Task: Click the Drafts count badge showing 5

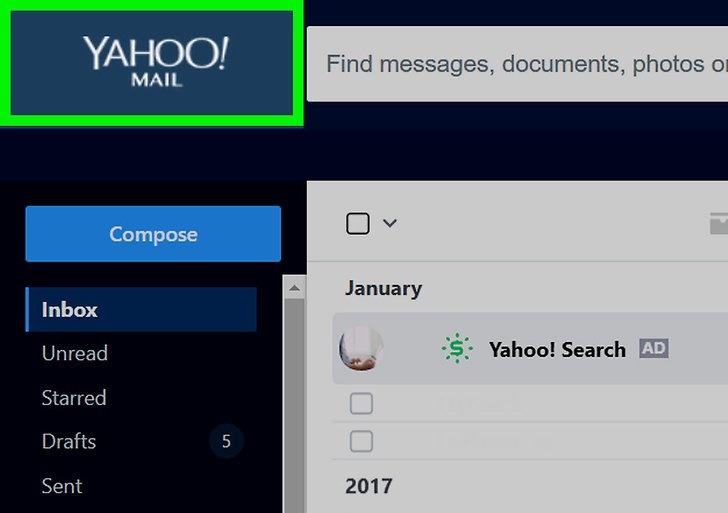Action: coord(226,441)
